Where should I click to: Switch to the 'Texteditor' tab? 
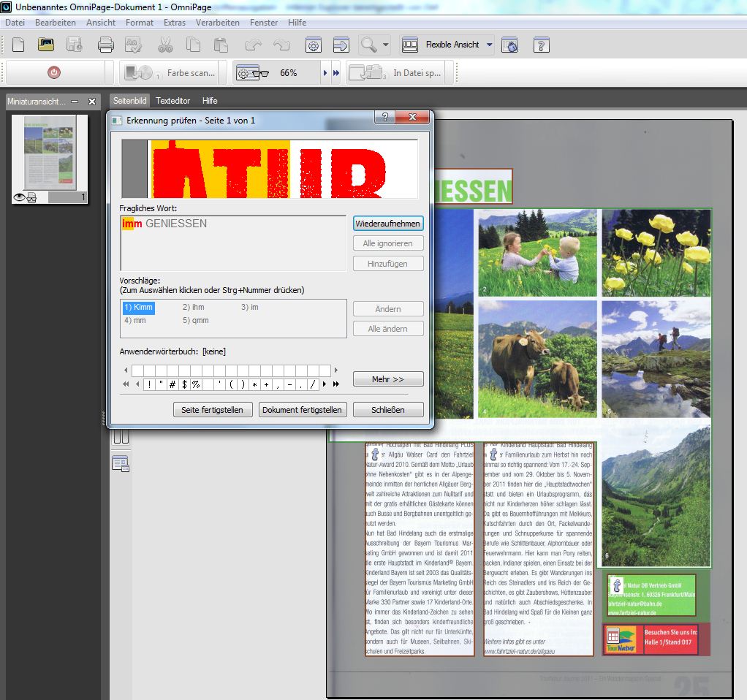tap(172, 101)
